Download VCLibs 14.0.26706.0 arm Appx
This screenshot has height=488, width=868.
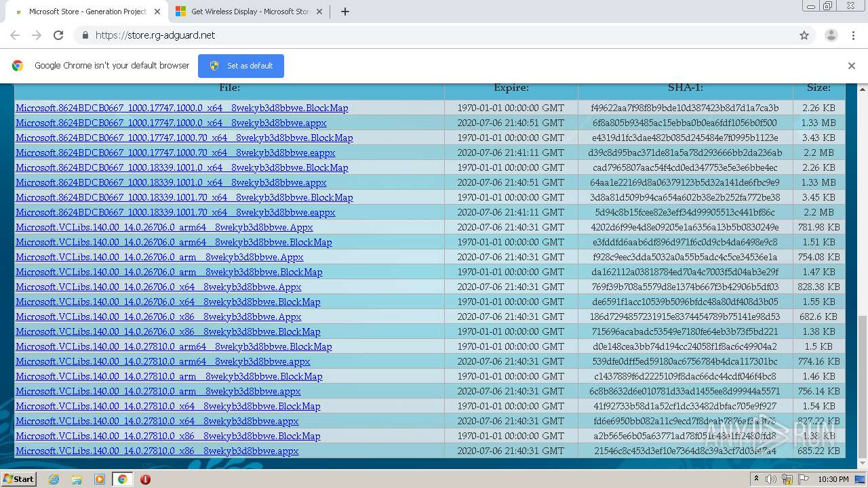click(159, 257)
